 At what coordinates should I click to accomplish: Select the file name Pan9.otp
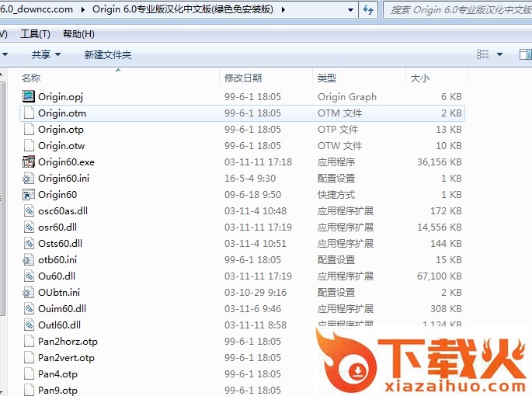pyautogui.click(x=57, y=390)
